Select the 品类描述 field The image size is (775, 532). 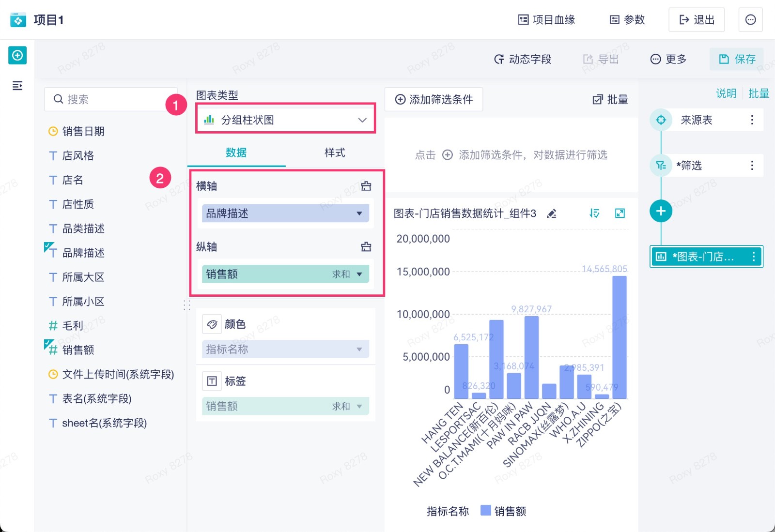pos(77,228)
